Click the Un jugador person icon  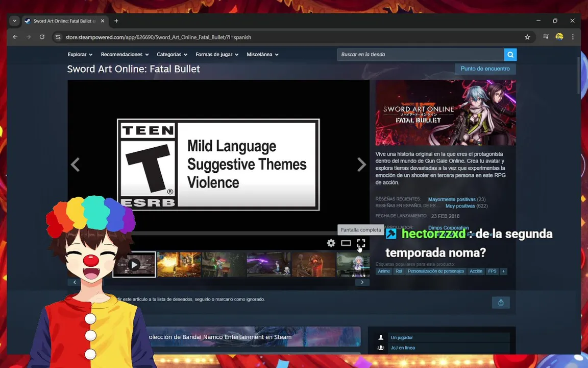pyautogui.click(x=381, y=337)
